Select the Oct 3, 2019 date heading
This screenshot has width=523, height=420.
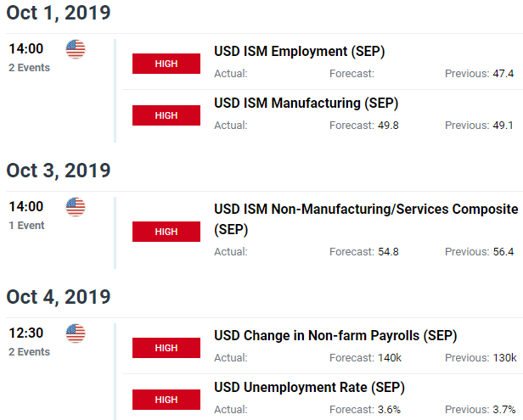click(x=59, y=171)
